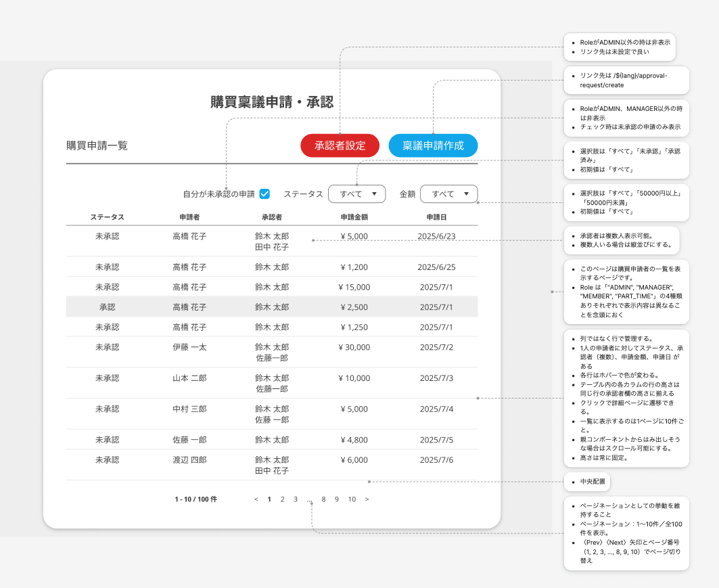Go to next page with > arrow
Screen dimensions: 719x588
[367, 499]
